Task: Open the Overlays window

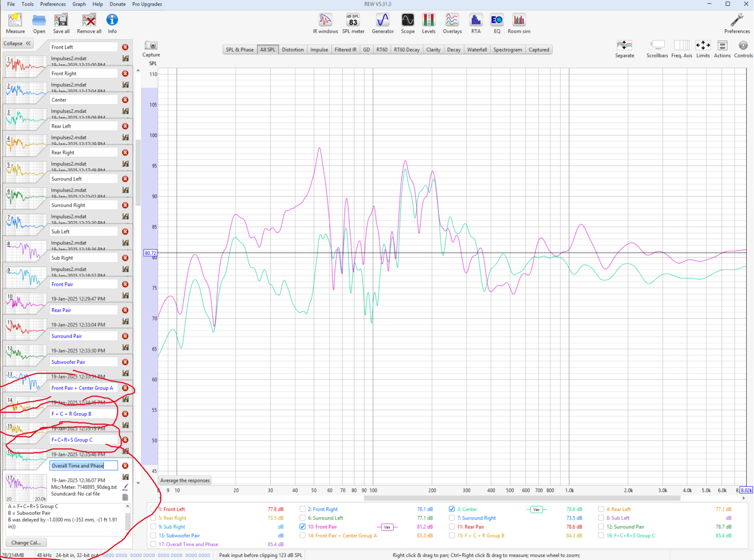Action: pyautogui.click(x=453, y=23)
